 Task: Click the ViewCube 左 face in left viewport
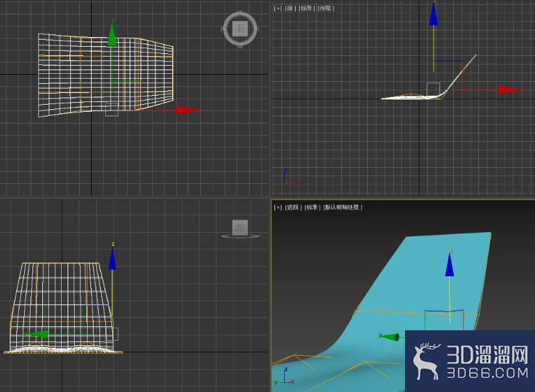[240, 228]
